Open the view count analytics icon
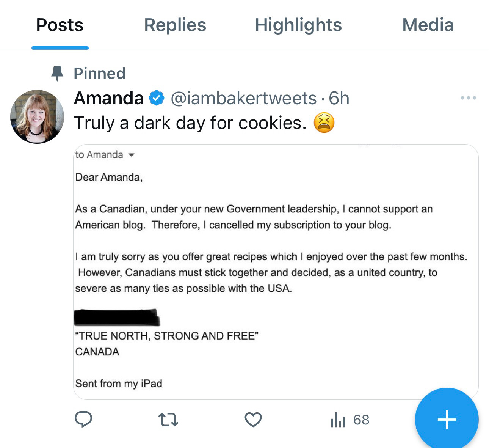Image resolution: width=489 pixels, height=448 pixels. (338, 420)
